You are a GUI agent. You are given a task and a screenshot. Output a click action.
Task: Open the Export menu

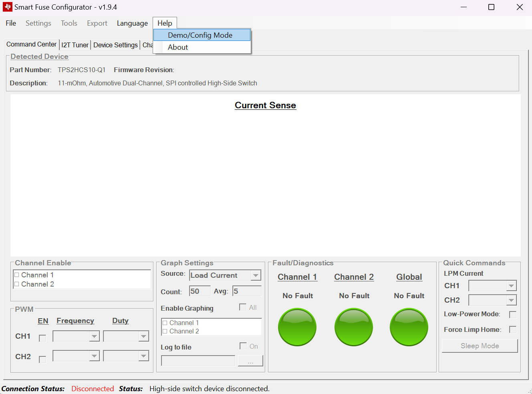tap(97, 23)
